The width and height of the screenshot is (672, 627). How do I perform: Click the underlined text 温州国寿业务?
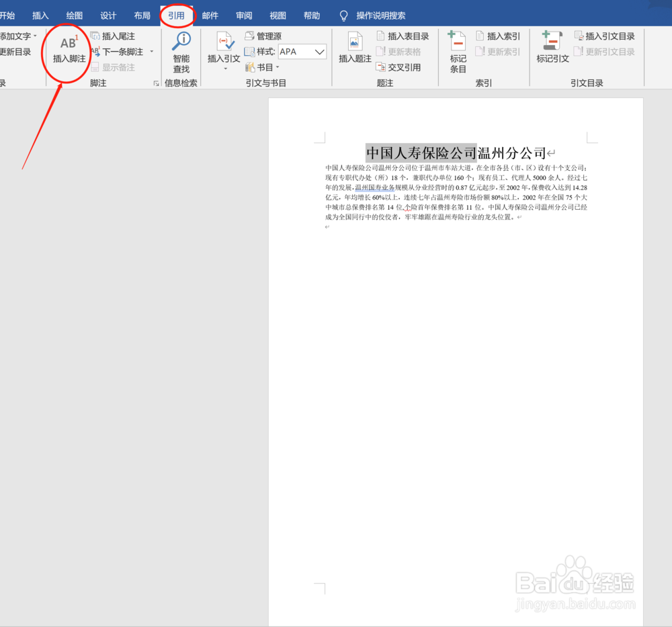pos(374,187)
